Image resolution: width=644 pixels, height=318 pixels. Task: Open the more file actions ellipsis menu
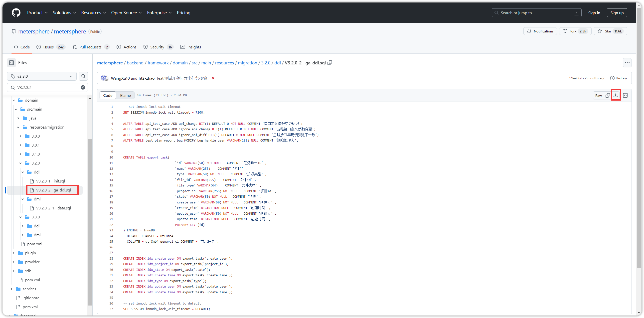click(x=627, y=62)
